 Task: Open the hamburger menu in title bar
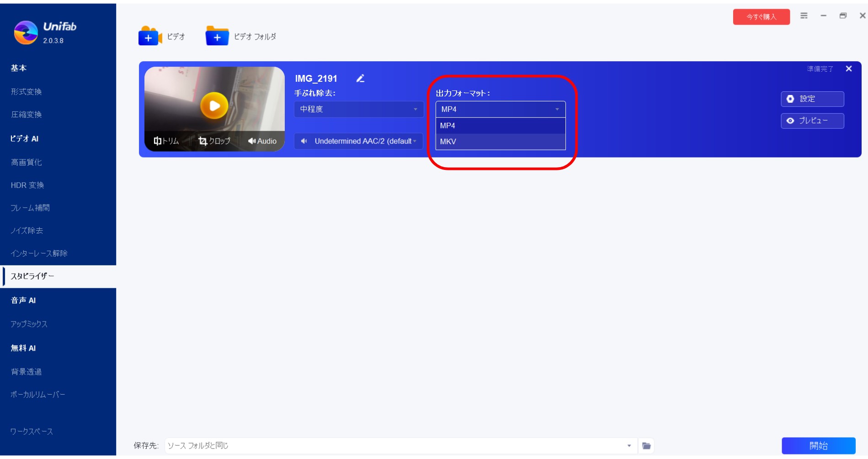coord(804,16)
